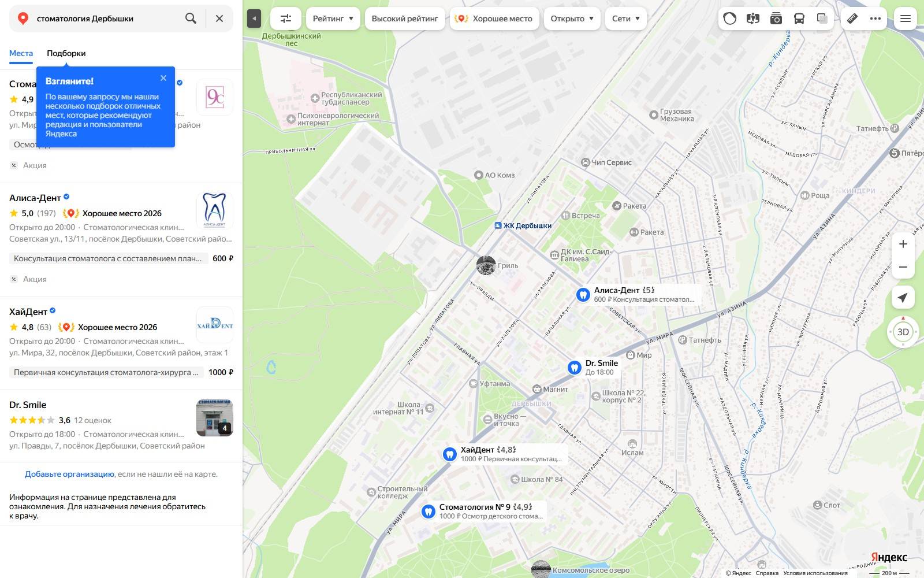
Task: Click the Первичная консультация 1000 ₽ price chip
Action: coord(121,372)
